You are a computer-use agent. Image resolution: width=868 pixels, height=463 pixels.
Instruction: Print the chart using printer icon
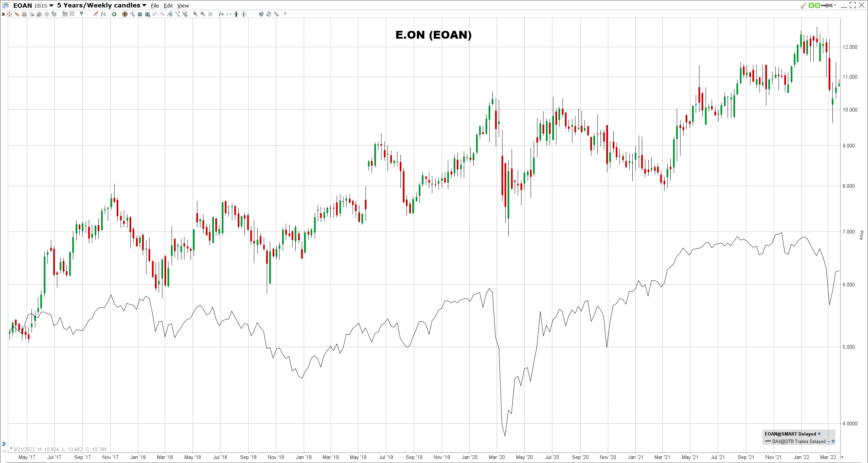coord(32,14)
